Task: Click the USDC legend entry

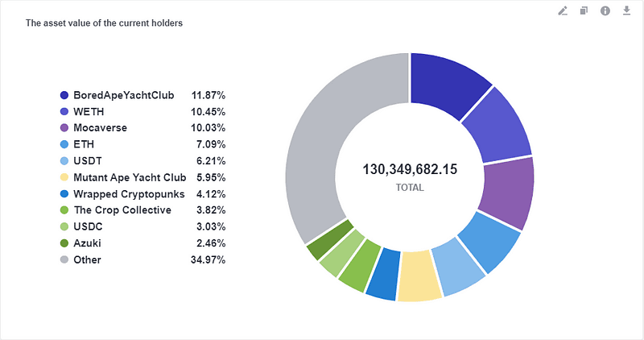Action: [142, 226]
